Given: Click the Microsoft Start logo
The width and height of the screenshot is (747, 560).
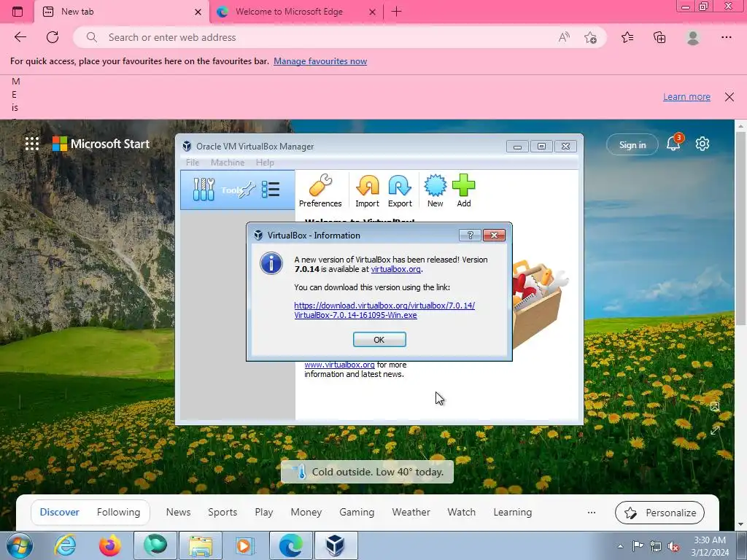Looking at the screenshot, I should [101, 144].
